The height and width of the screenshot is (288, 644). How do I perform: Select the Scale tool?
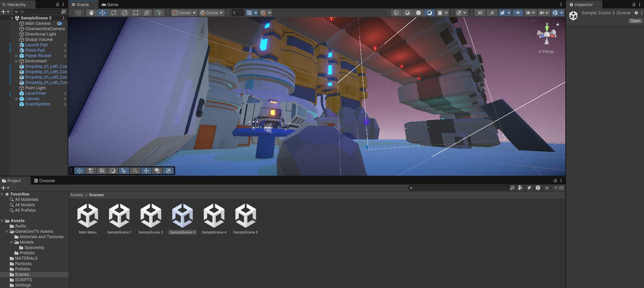tap(125, 13)
